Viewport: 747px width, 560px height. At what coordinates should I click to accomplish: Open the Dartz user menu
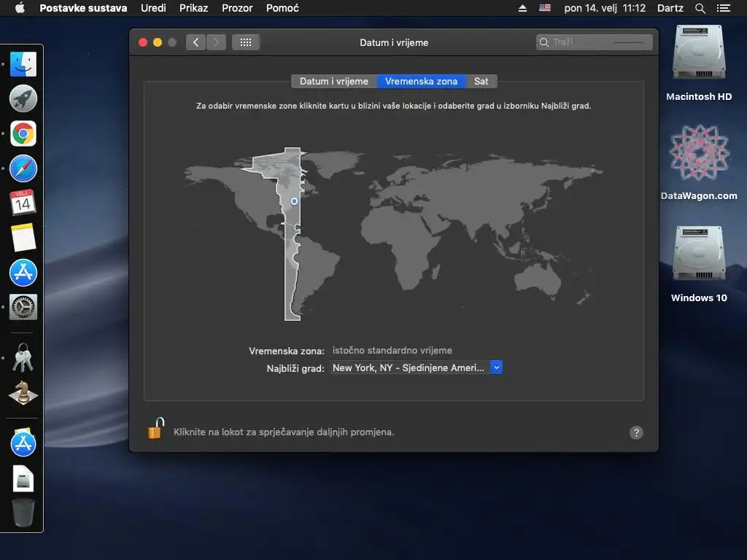tap(670, 8)
